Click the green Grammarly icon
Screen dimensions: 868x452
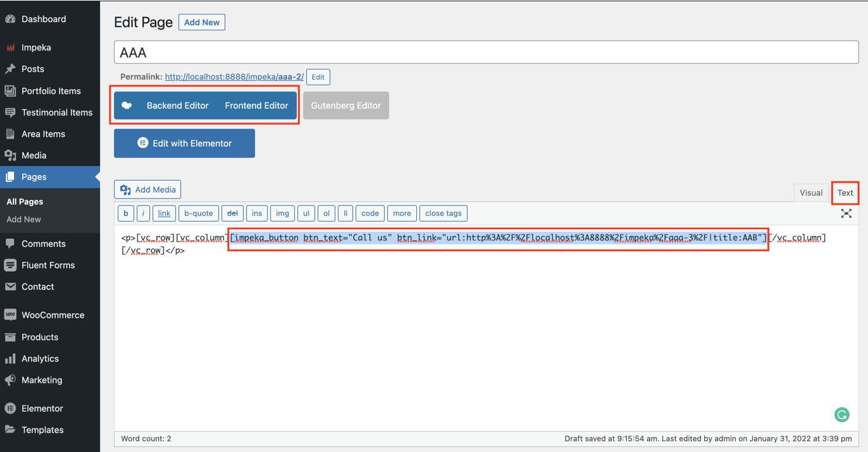tap(841, 415)
